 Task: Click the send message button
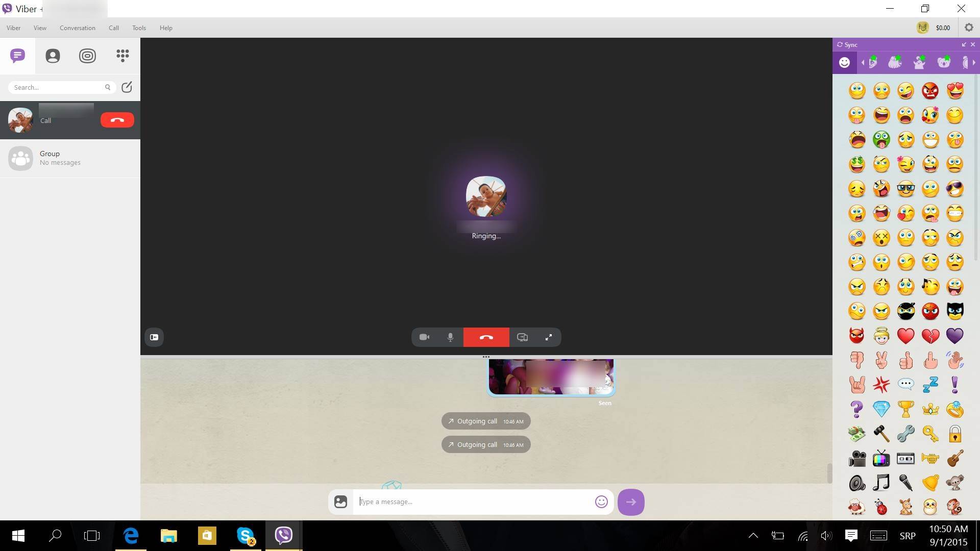(x=631, y=501)
